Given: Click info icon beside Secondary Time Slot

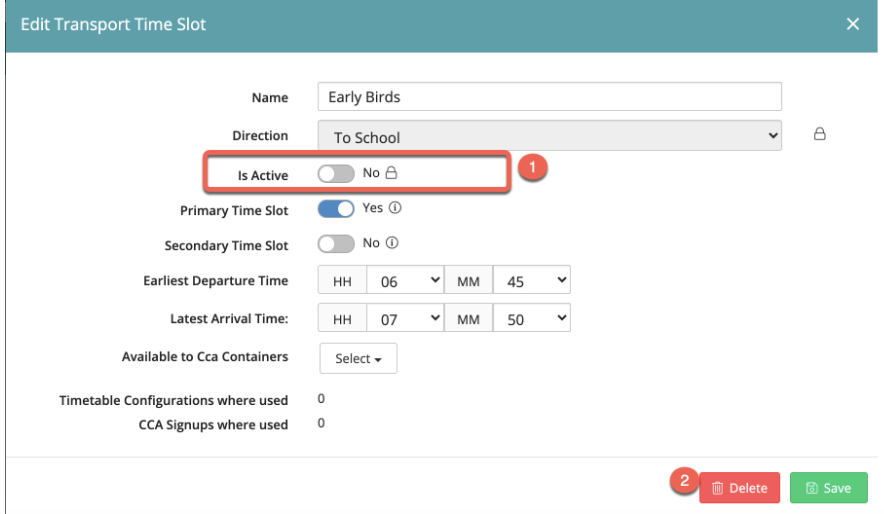Looking at the screenshot, I should point(392,243).
